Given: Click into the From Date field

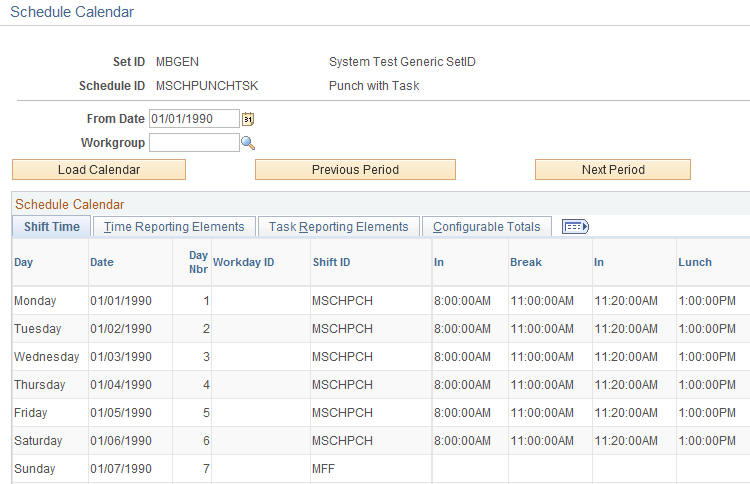Looking at the screenshot, I should (x=194, y=119).
